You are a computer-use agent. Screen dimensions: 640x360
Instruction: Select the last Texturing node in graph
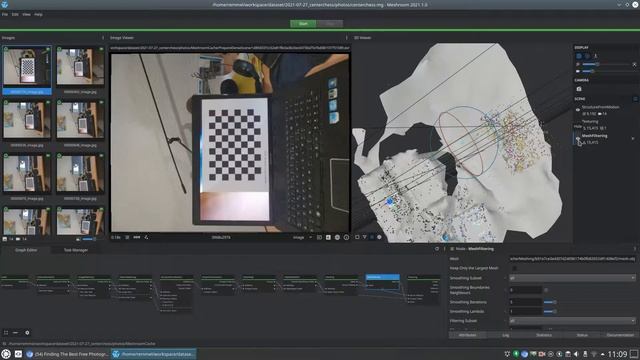coord(423,289)
